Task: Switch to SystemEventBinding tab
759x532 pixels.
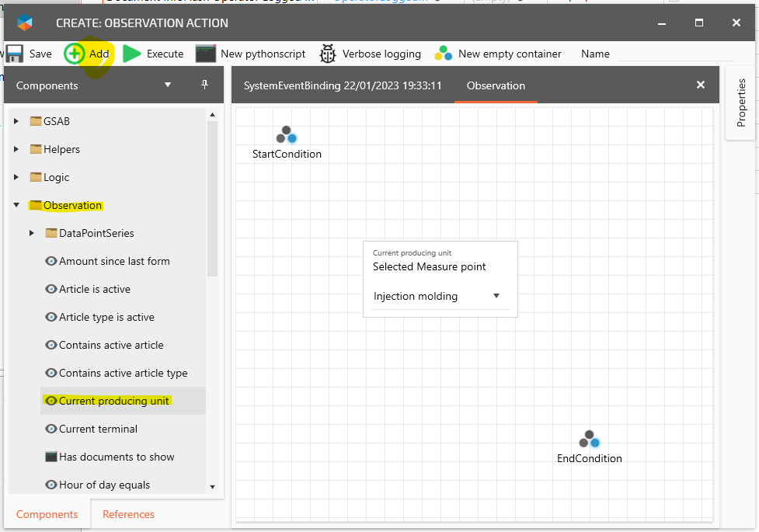Action: [343, 85]
